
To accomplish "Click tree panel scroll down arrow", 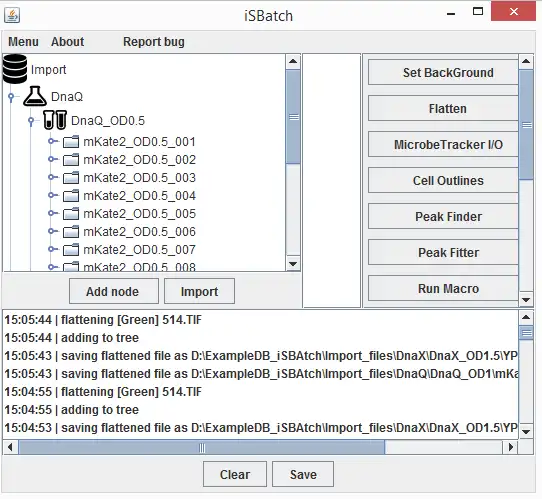I will [x=293, y=264].
